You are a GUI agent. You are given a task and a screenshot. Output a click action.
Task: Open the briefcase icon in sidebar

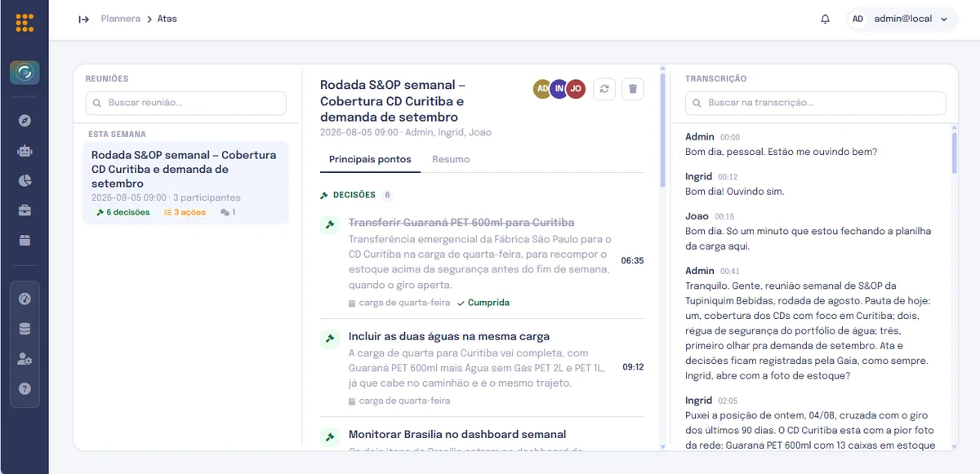pos(24,210)
